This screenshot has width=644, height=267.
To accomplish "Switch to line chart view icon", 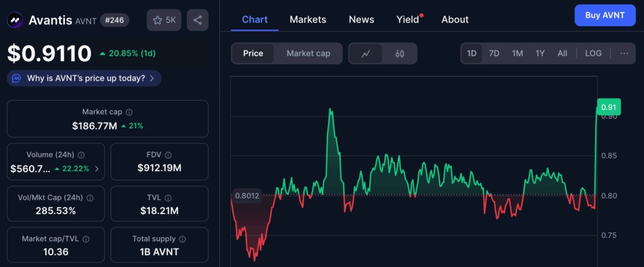I will tap(365, 54).
